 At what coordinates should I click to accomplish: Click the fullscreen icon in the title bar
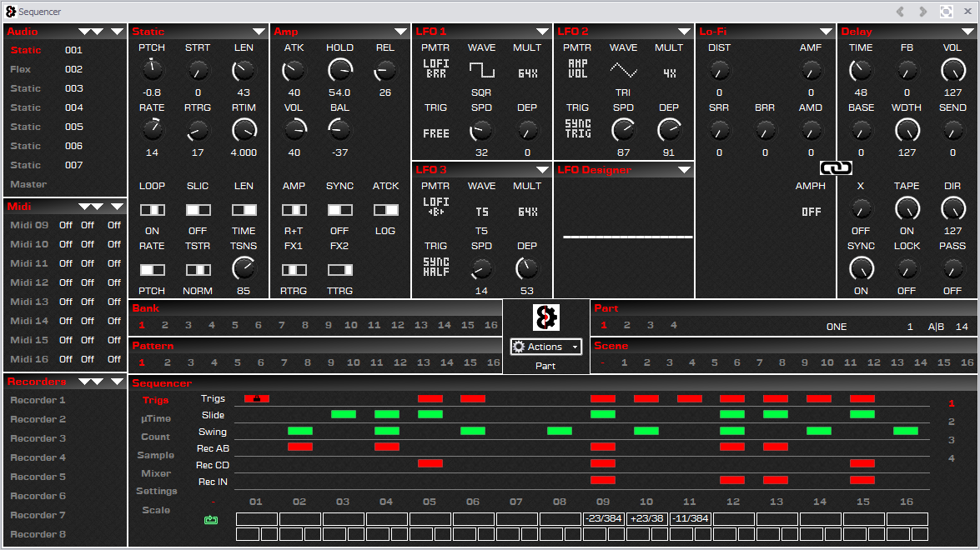coord(947,12)
